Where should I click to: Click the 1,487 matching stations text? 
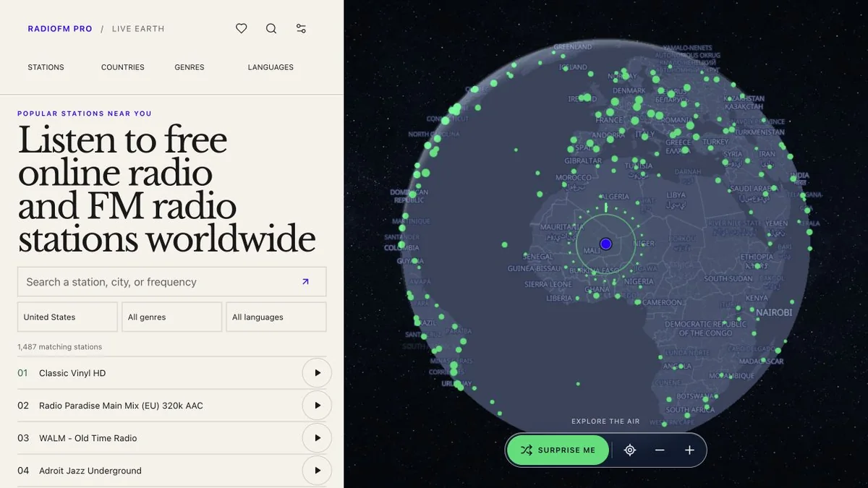(60, 347)
